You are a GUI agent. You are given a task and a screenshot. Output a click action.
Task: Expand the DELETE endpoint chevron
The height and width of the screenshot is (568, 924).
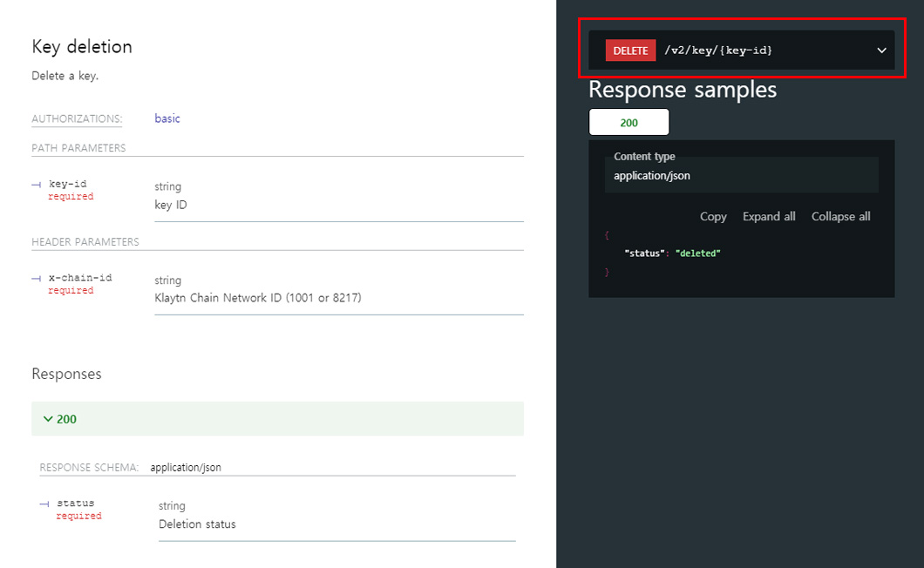(x=881, y=51)
